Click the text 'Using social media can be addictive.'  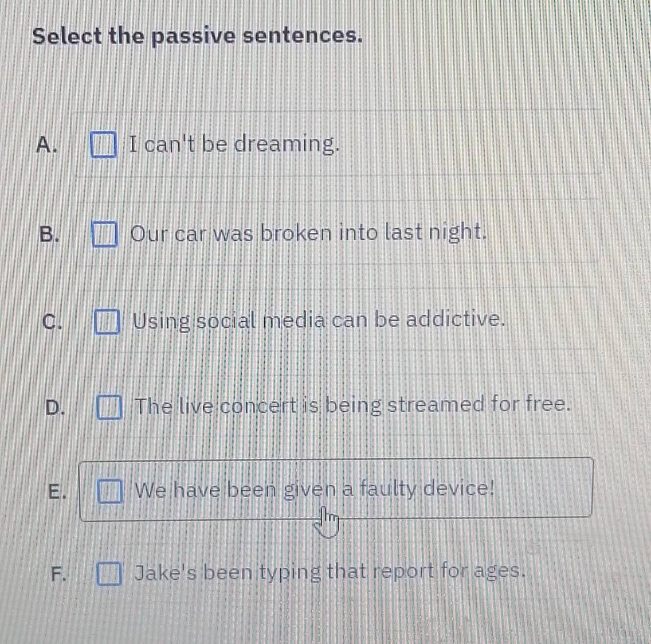tap(319, 319)
